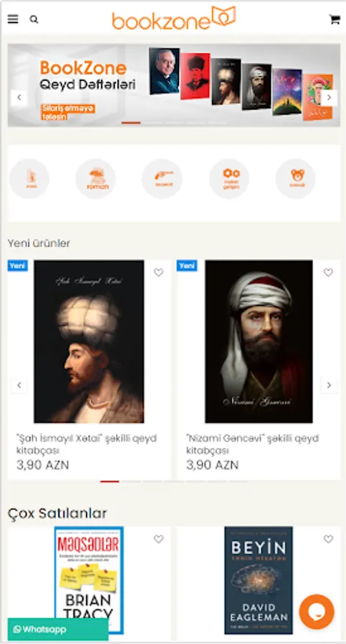The height and width of the screenshot is (644, 346).
Task: Show previous new products with left arrow
Action: (19, 385)
